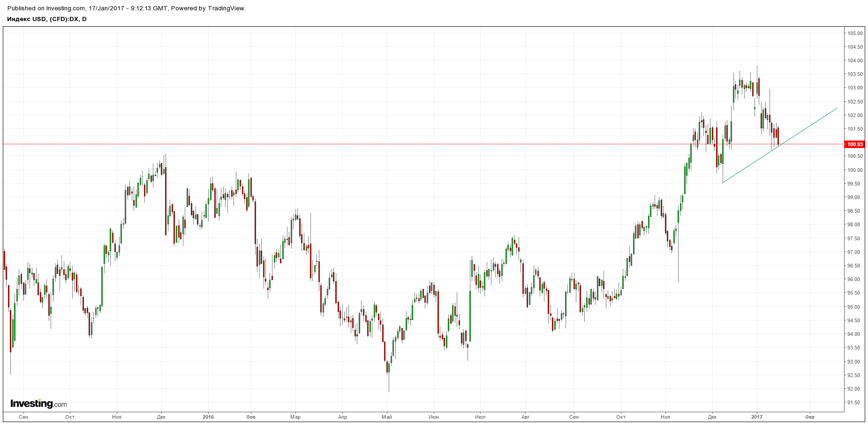Click the 104.50 price axis label
This screenshot has height=423, width=868.
855,47
